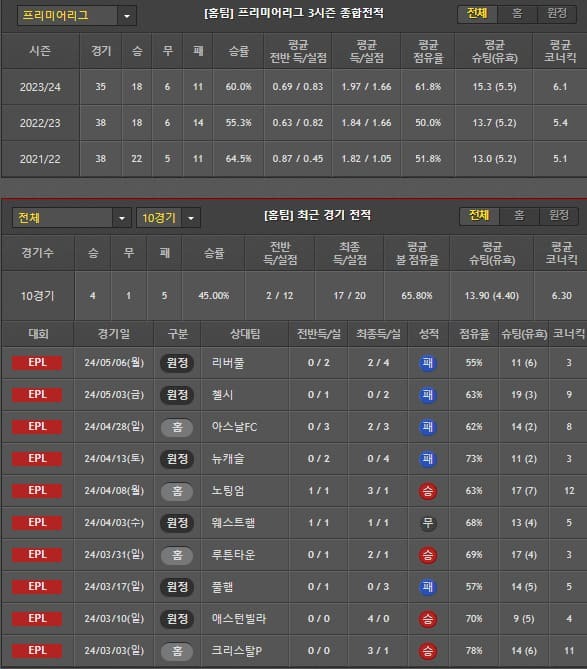The image size is (587, 669).
Task: Click opponent name 애스턴빌라
Action: 239,619
